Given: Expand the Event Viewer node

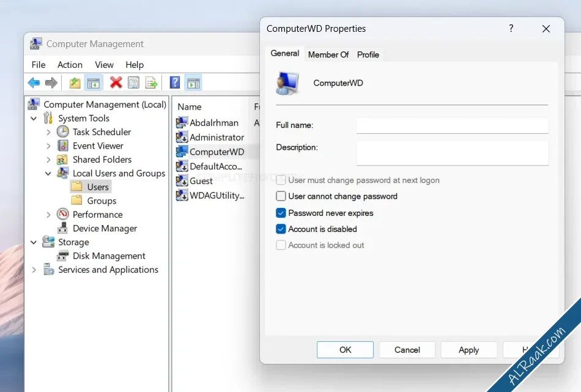Looking at the screenshot, I should tap(48, 146).
